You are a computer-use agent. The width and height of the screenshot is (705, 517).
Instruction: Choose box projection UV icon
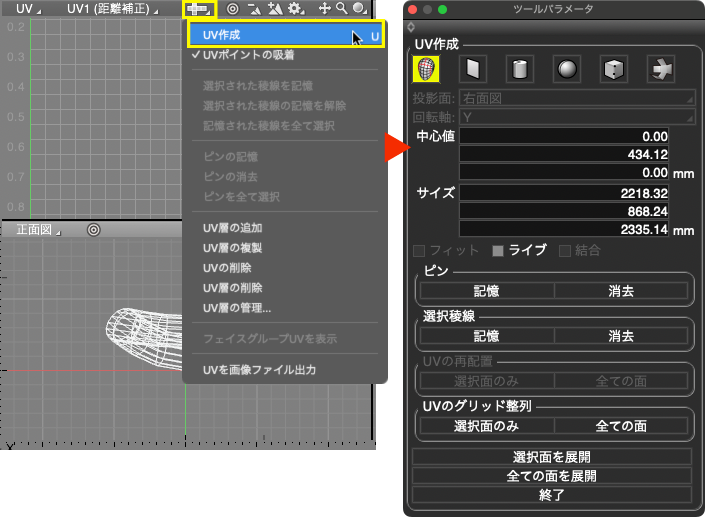tap(613, 68)
